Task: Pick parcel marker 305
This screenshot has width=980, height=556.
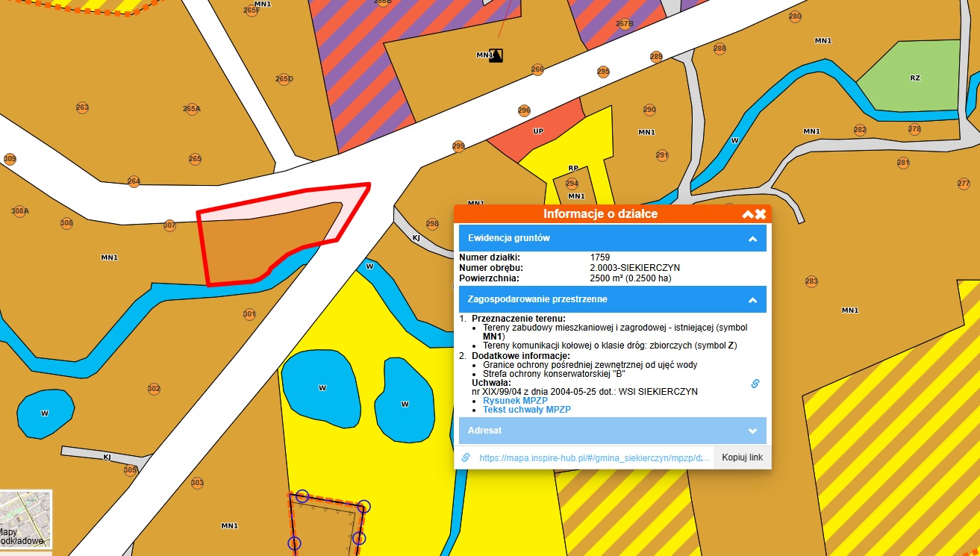Action: pos(131,470)
